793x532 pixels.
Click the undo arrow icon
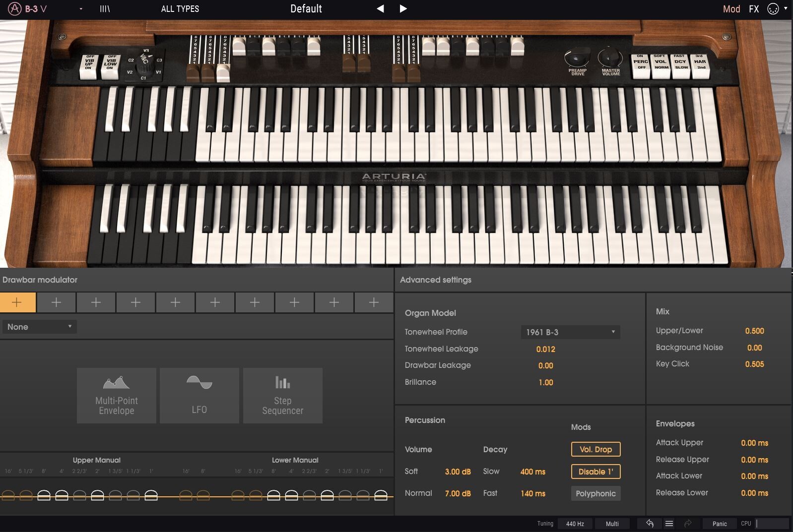click(x=650, y=524)
